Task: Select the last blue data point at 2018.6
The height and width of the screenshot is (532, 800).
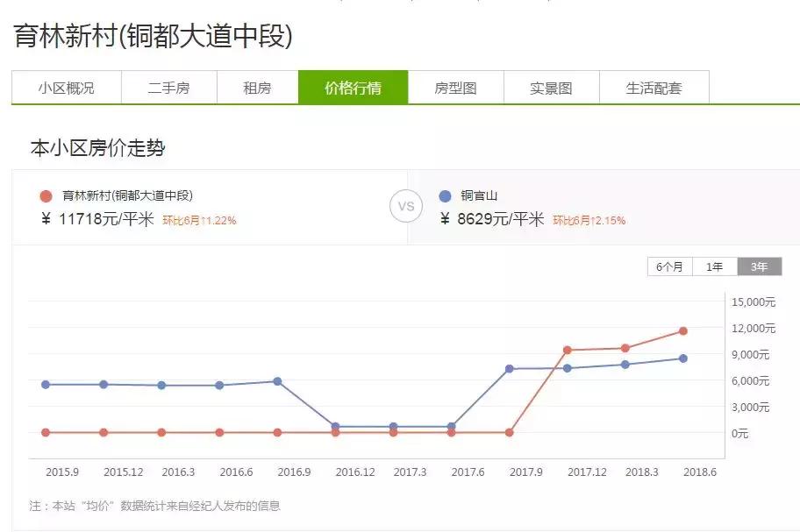Action: [x=683, y=358]
